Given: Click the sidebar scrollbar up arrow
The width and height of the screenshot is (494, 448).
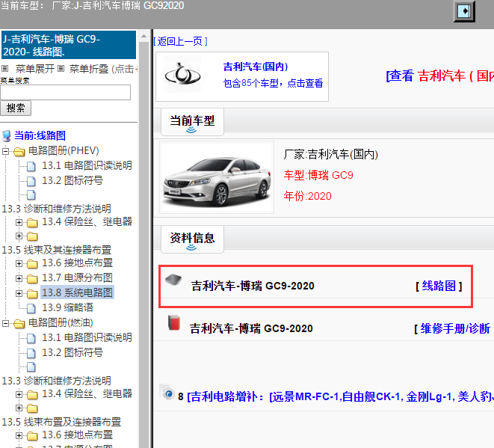Looking at the screenshot, I should coord(143,36).
